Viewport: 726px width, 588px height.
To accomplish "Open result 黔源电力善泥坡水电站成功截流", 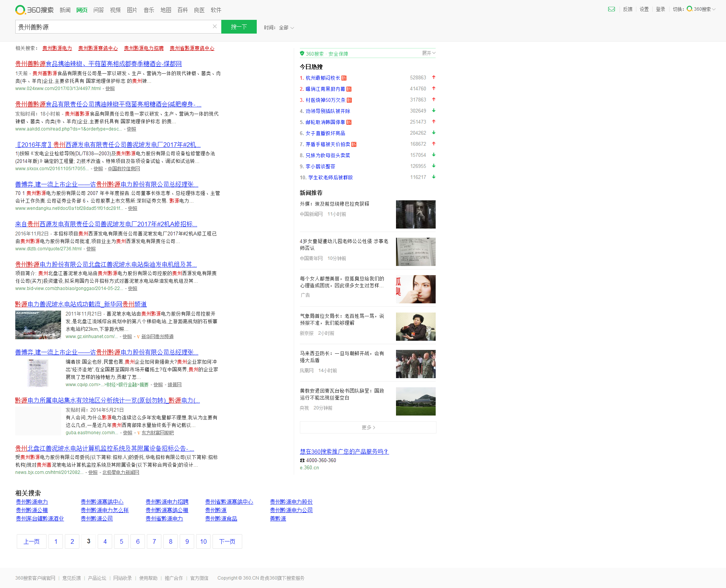I will point(81,304).
